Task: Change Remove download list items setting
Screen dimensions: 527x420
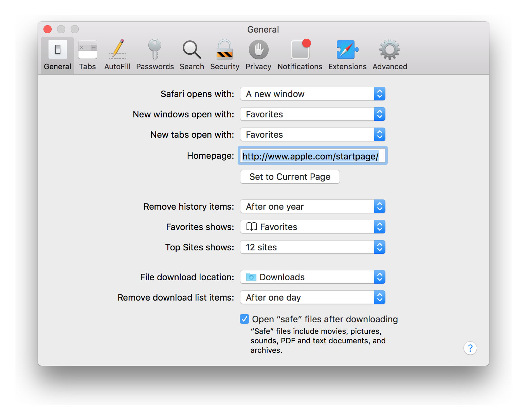Action: click(313, 297)
